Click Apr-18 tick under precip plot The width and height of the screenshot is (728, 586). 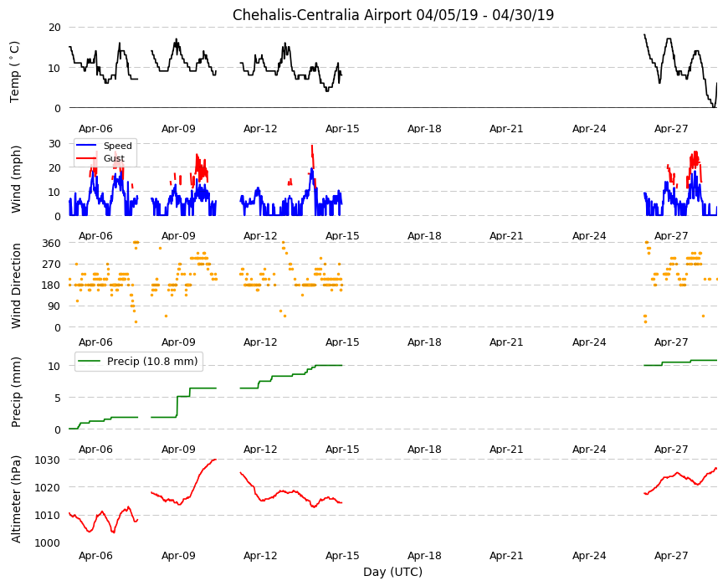tap(424, 449)
